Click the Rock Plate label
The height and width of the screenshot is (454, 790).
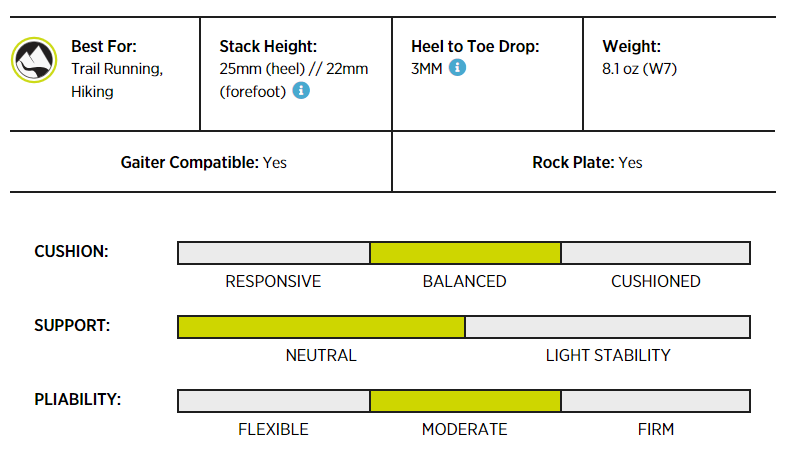[x=573, y=162]
